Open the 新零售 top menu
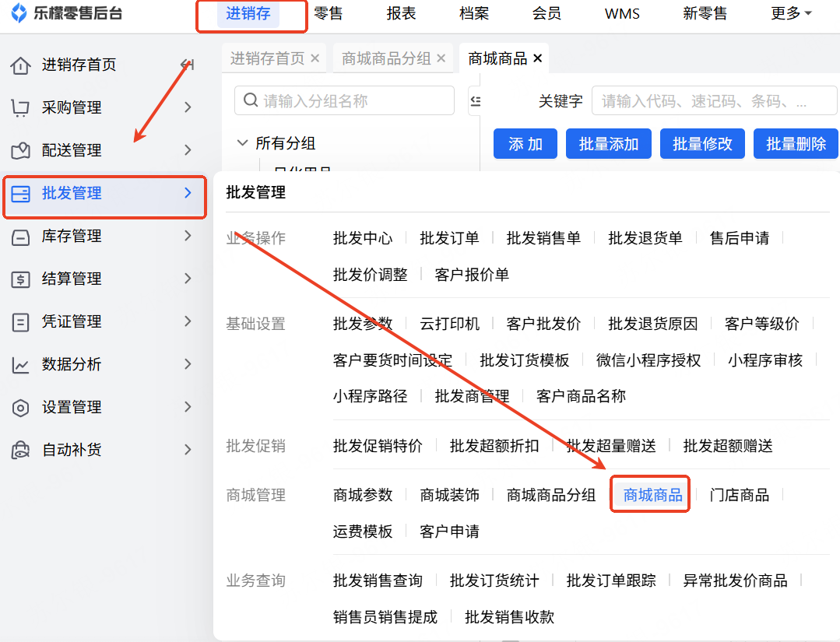 coord(705,13)
